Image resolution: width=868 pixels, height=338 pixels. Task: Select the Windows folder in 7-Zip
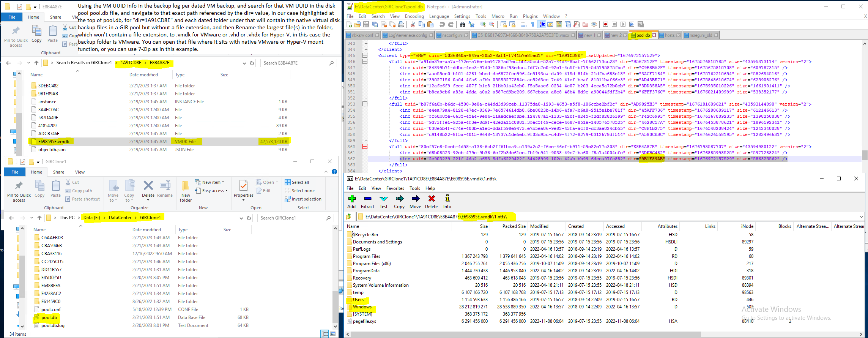[x=362, y=307]
